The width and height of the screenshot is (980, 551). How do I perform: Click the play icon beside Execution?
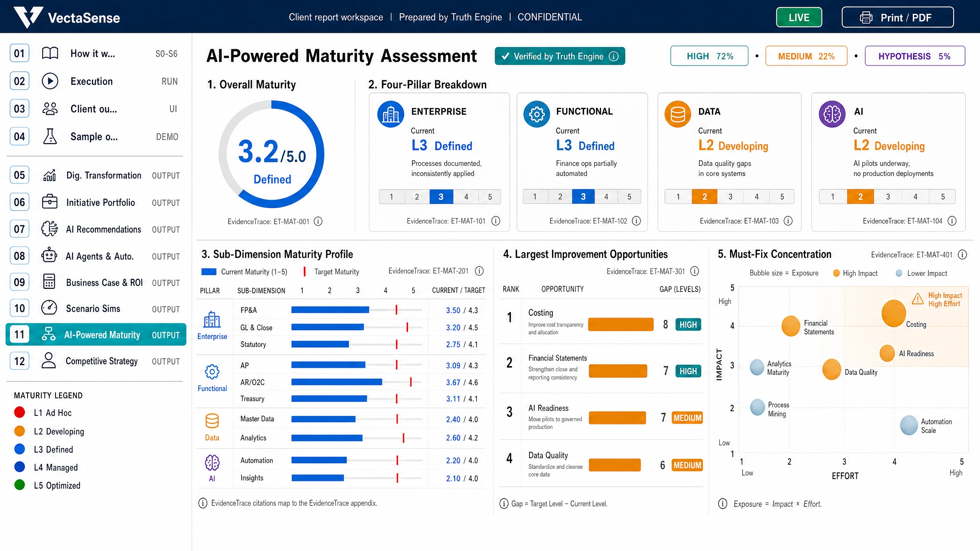[x=50, y=81]
